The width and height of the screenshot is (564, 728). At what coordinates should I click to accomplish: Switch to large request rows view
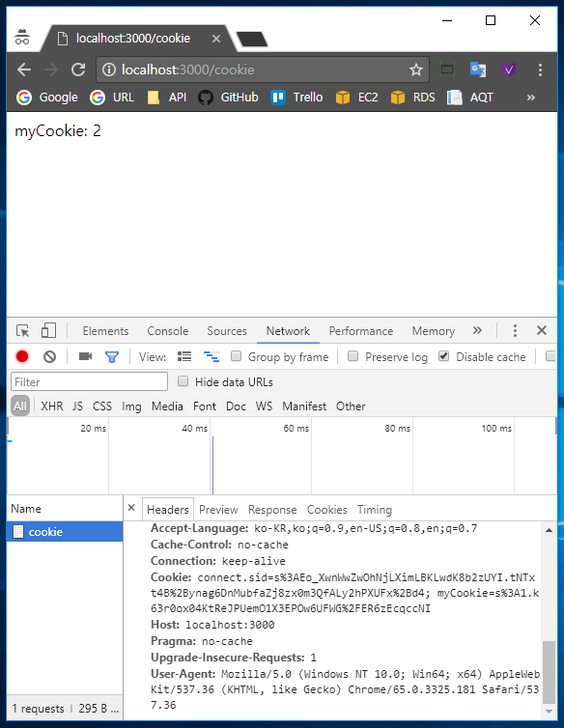[184, 356]
